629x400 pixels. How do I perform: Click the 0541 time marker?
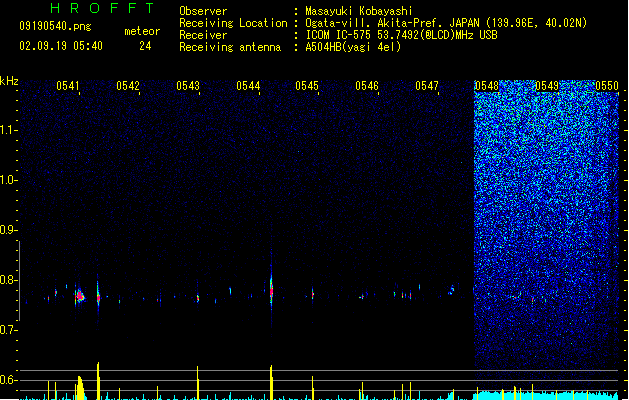67,86
